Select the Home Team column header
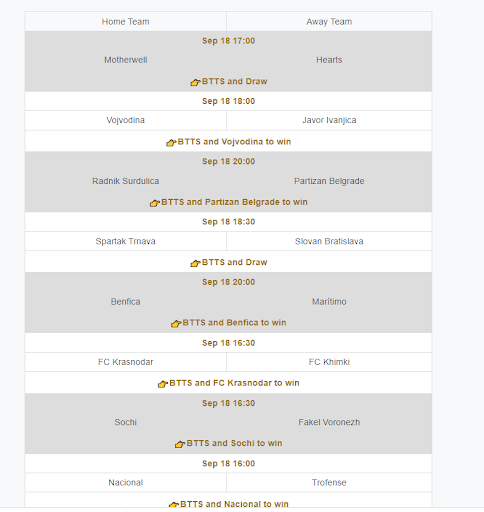The height and width of the screenshot is (512, 484). 126,22
